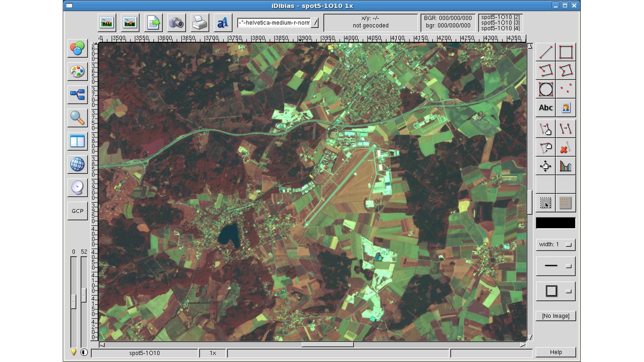Open the color palette tool
Image resolution: width=644 pixels, height=362 pixels.
click(77, 71)
